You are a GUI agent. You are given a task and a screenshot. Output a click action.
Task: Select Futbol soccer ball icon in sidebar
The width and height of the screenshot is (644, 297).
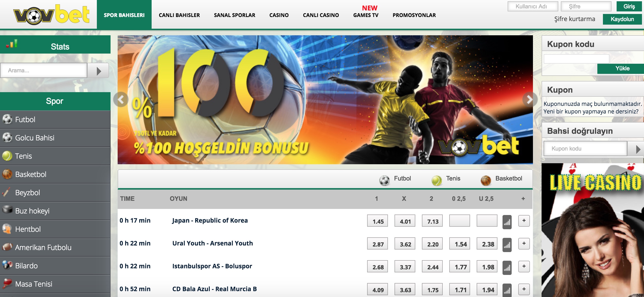coord(7,119)
